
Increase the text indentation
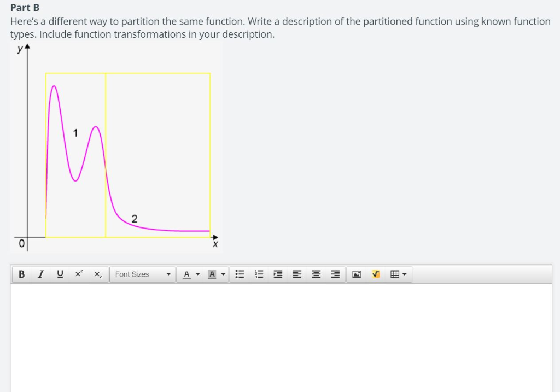coord(277,274)
